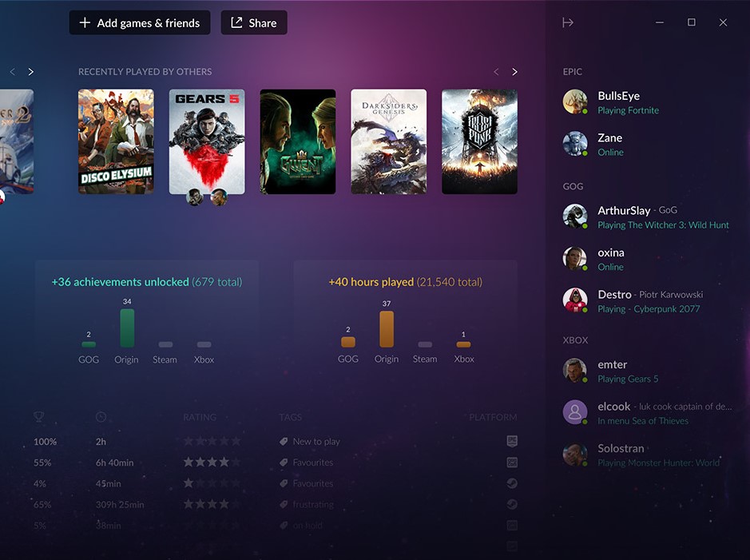This screenshot has height=560, width=750.
Task: Click elcook's purple placeholder avatar
Action: (x=575, y=413)
